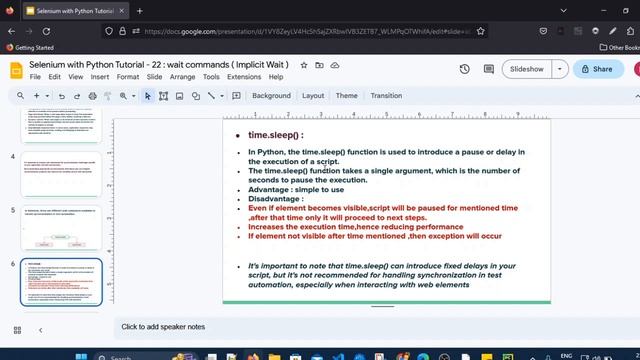Click the time.sleep() heading text
This screenshot has width=640, height=360.
[276, 135]
